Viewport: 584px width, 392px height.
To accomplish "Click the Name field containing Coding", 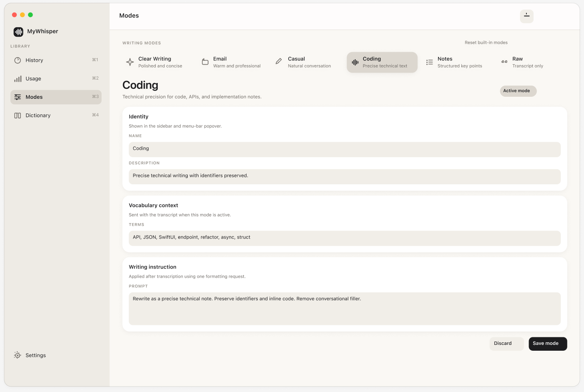I will 345,149.
